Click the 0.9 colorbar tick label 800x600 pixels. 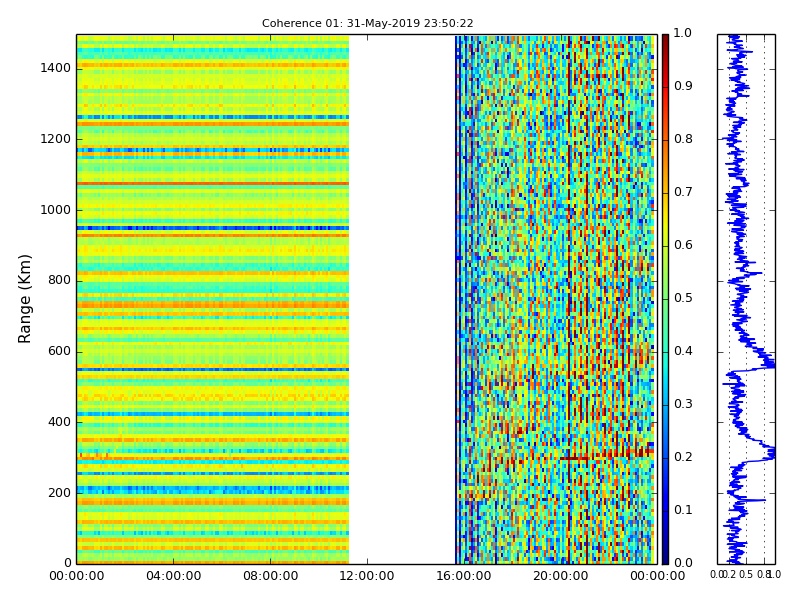[x=683, y=86]
